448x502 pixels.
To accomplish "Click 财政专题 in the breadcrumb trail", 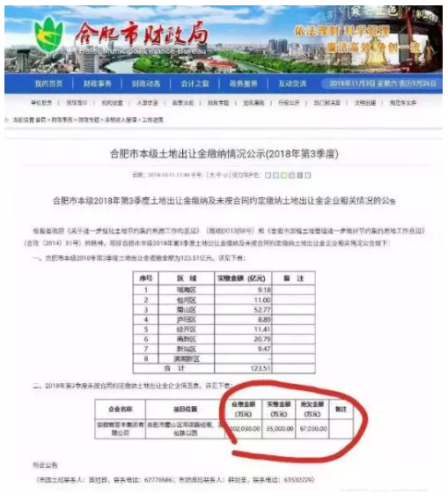I will point(89,120).
